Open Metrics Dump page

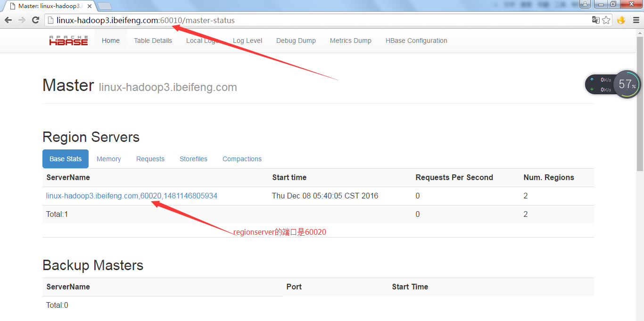coord(351,41)
